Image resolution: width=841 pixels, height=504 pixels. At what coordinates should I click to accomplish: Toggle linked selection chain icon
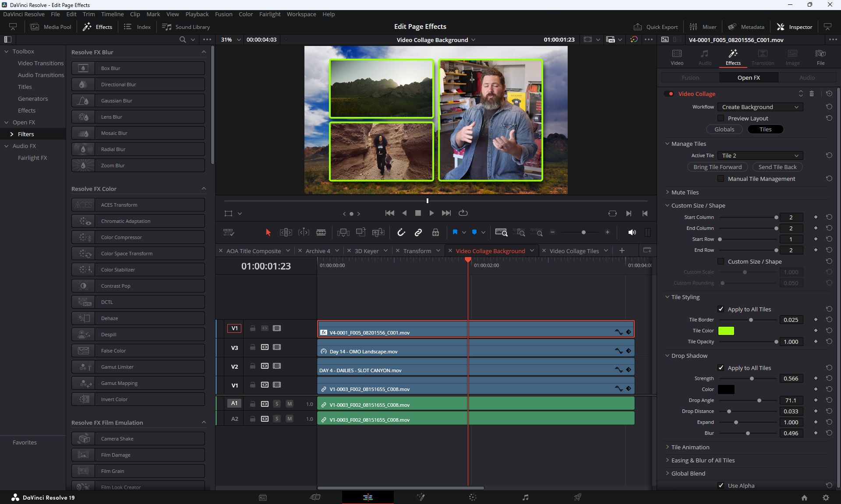point(418,233)
